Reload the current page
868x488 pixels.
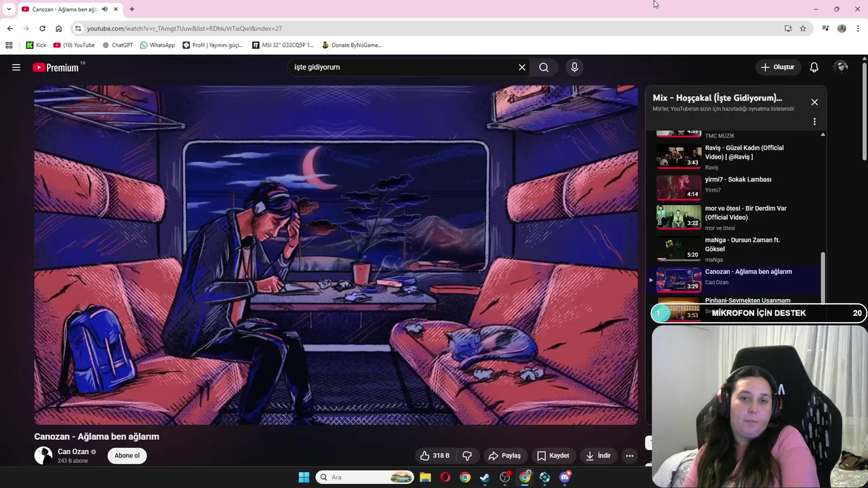[x=42, y=28]
